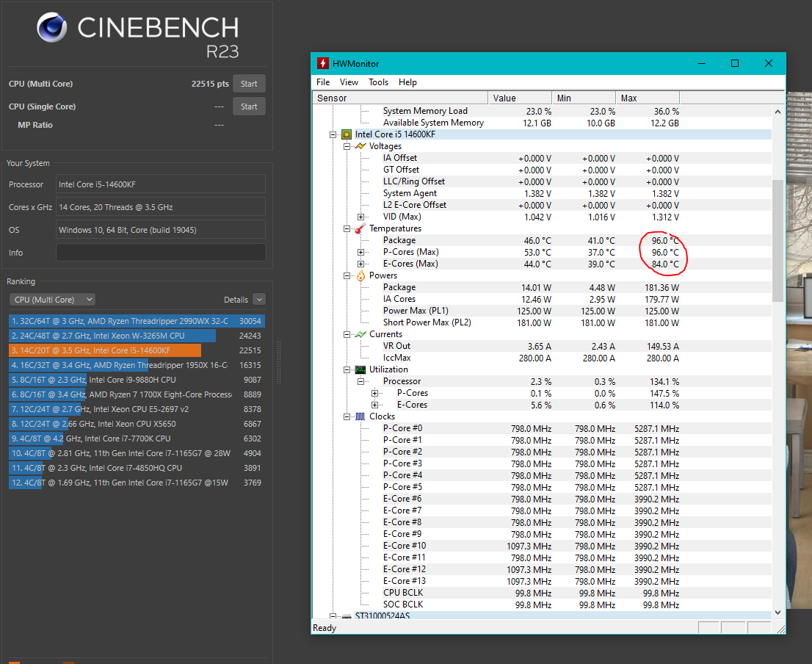This screenshot has width=812, height=664.
Task: Click the 22515 pts multi core score
Action: point(210,84)
